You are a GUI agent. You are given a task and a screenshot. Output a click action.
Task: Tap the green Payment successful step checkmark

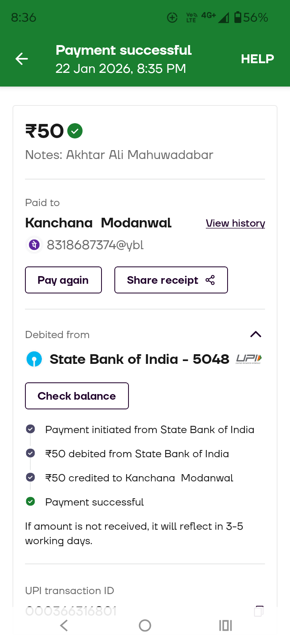pyautogui.click(x=30, y=502)
